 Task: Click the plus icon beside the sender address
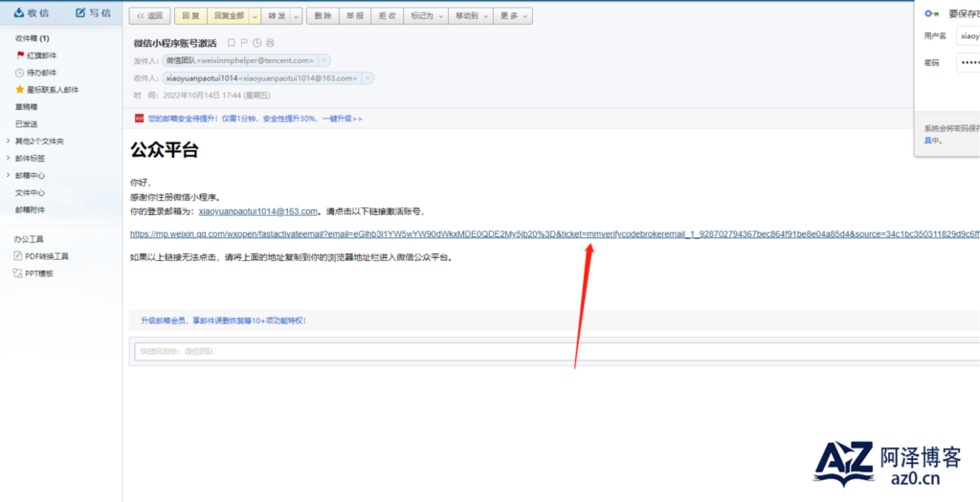(323, 60)
